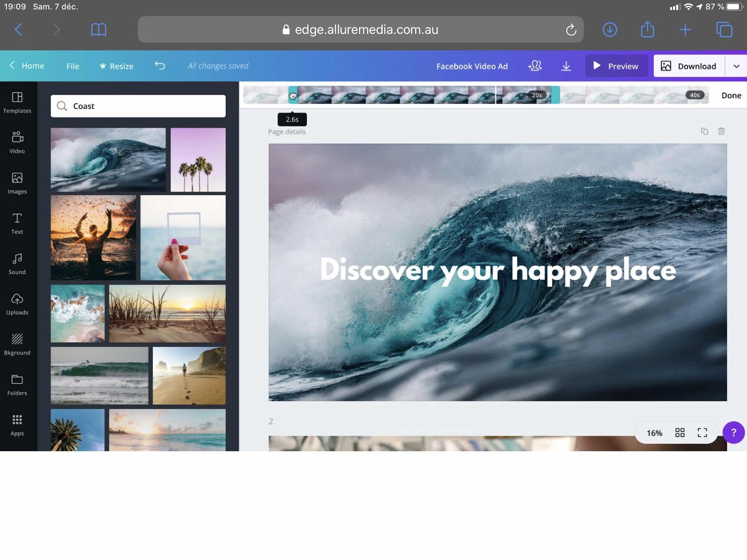Click the download arrow icon in toolbar

coord(566,66)
